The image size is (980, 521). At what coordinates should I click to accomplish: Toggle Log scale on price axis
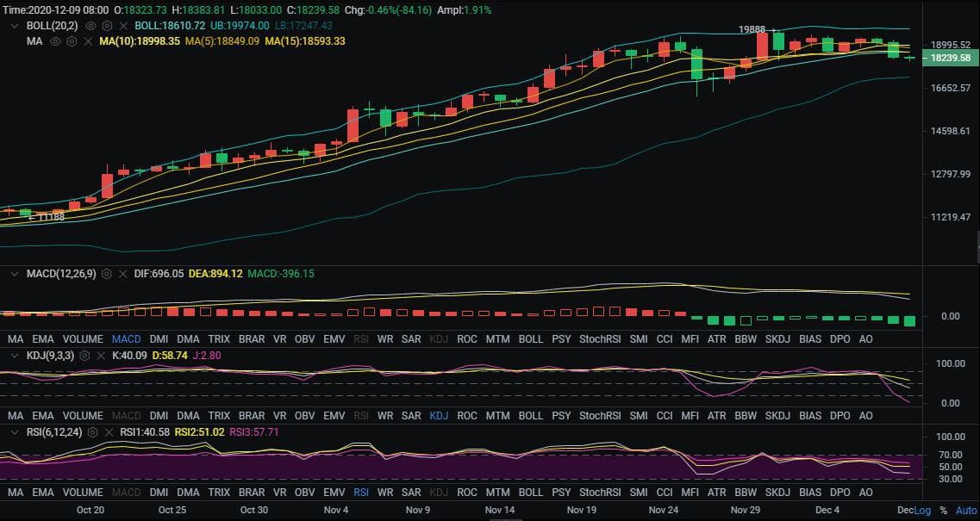tap(922, 511)
